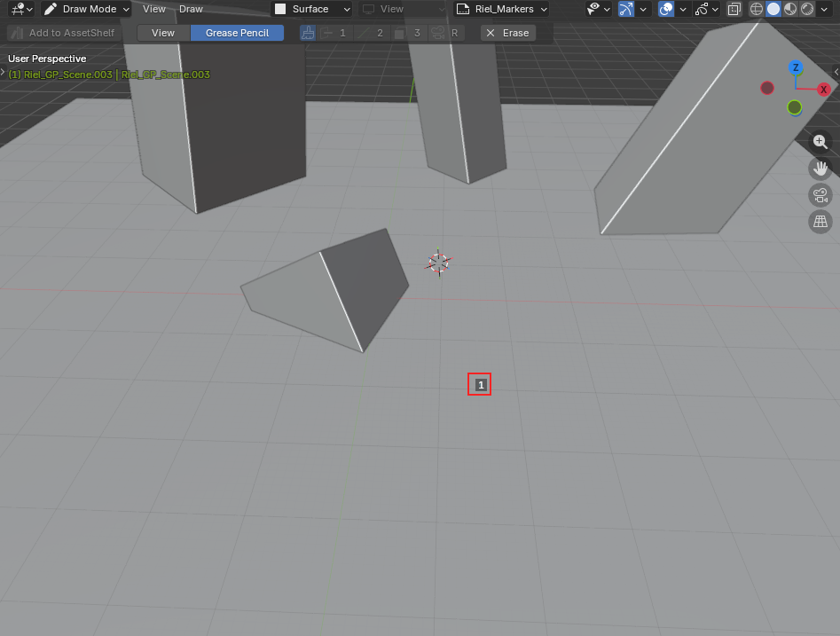This screenshot has width=840, height=636.
Task: Toggle X-ray mode
Action: [734, 9]
